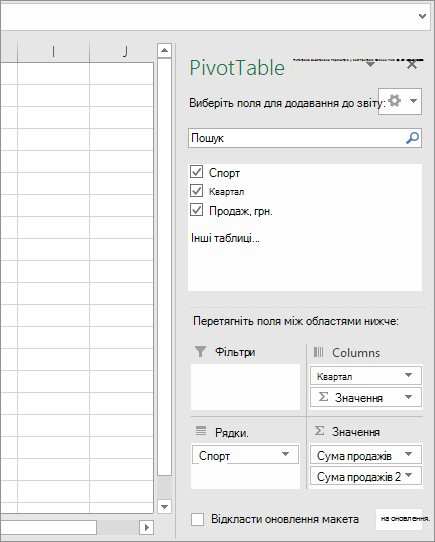The image size is (435, 542).
Task: Click the search magnifier icon in Пошук
Action: tap(412, 138)
